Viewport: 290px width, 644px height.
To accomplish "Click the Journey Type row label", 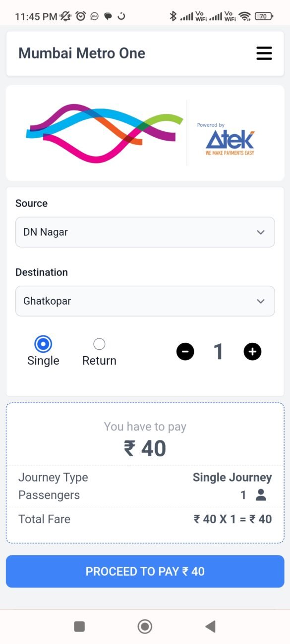I will (x=53, y=477).
